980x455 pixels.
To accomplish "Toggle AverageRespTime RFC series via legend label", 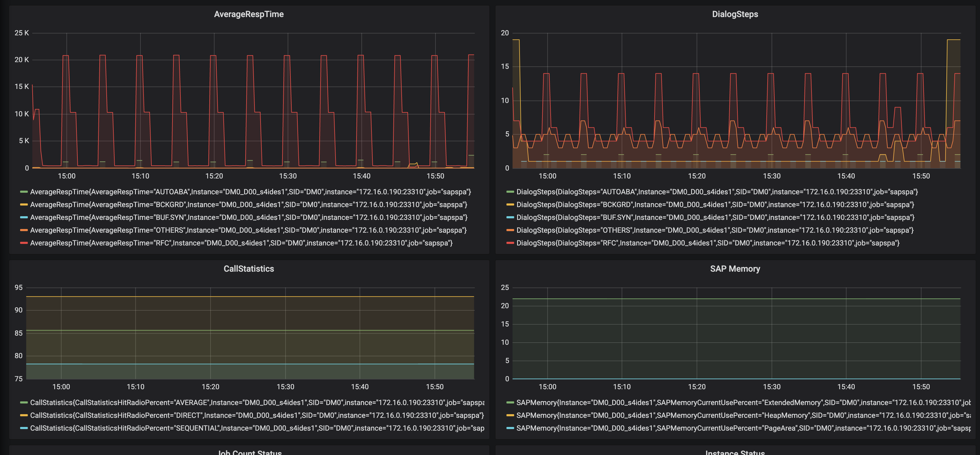I will click(241, 243).
